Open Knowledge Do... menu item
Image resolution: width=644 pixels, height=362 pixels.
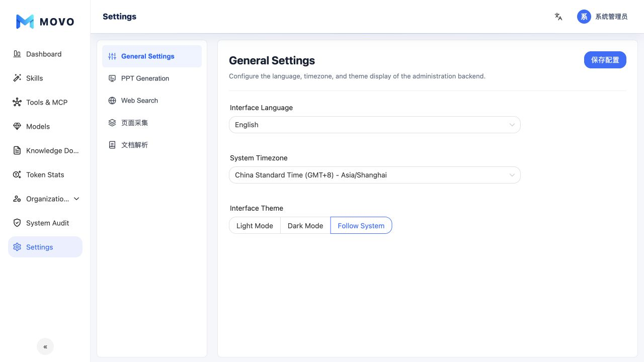click(45, 150)
